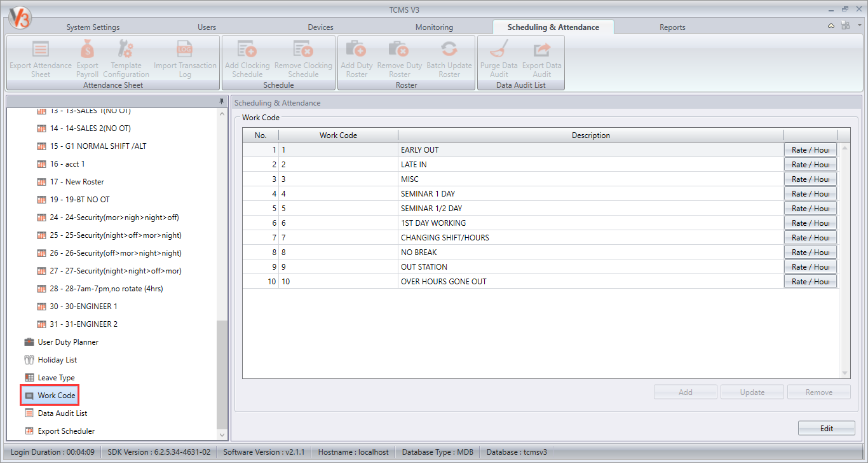Click the Remove Clocking Schedule icon
Viewport: 868px width, 463px height.
click(303, 50)
